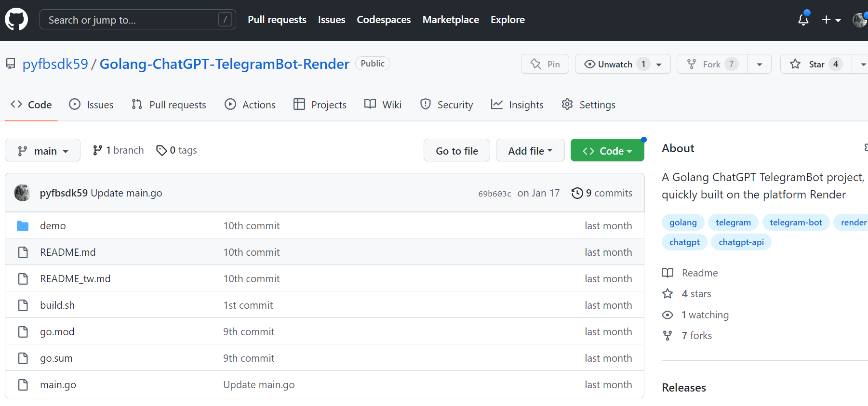Open Issues in top navigation
The image size is (868, 406).
click(x=332, y=20)
